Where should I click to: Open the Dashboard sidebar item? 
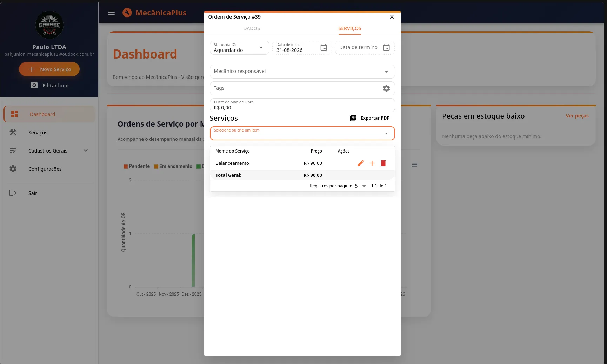(x=49, y=114)
